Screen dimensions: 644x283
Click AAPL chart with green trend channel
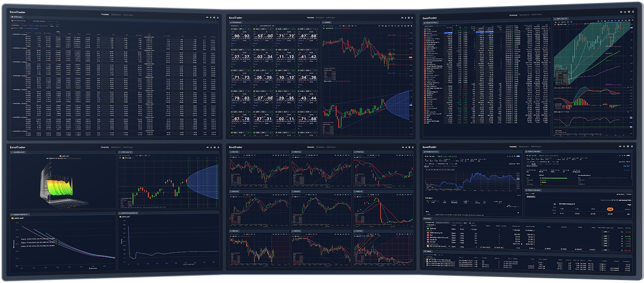(592, 52)
